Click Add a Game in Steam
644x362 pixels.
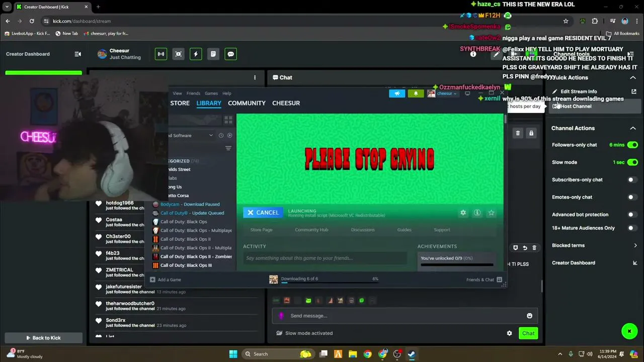click(x=166, y=280)
